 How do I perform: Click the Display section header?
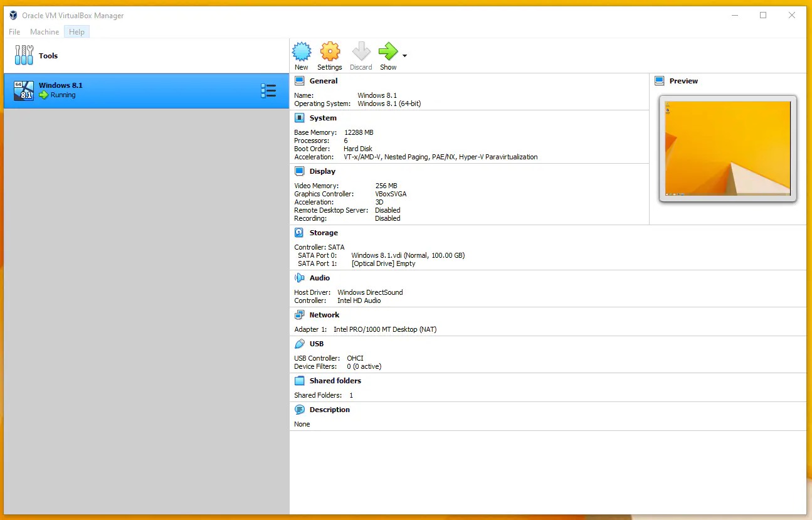pos(322,171)
